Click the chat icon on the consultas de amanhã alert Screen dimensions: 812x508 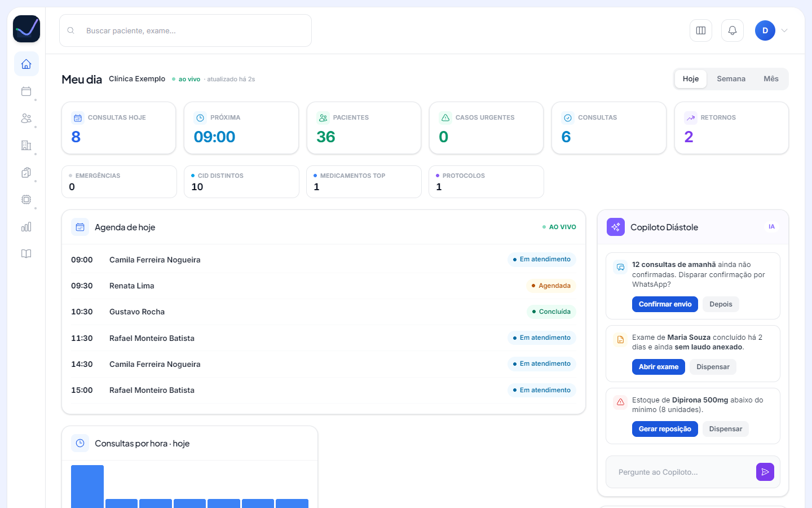(620, 267)
